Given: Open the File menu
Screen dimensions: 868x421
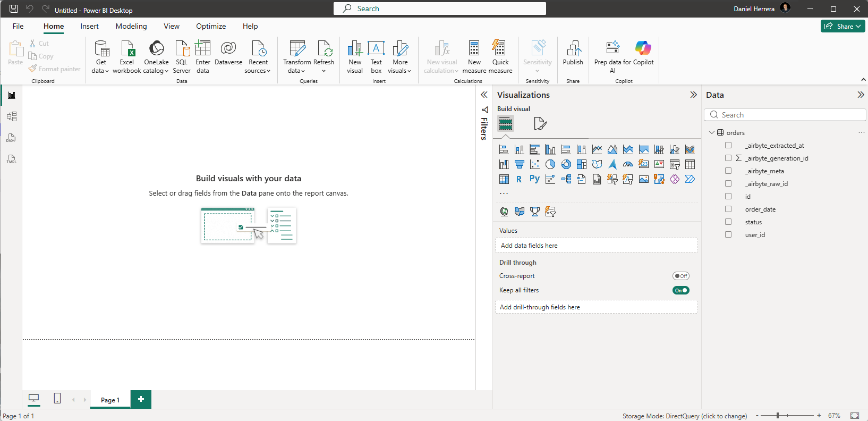Looking at the screenshot, I should pyautogui.click(x=18, y=26).
